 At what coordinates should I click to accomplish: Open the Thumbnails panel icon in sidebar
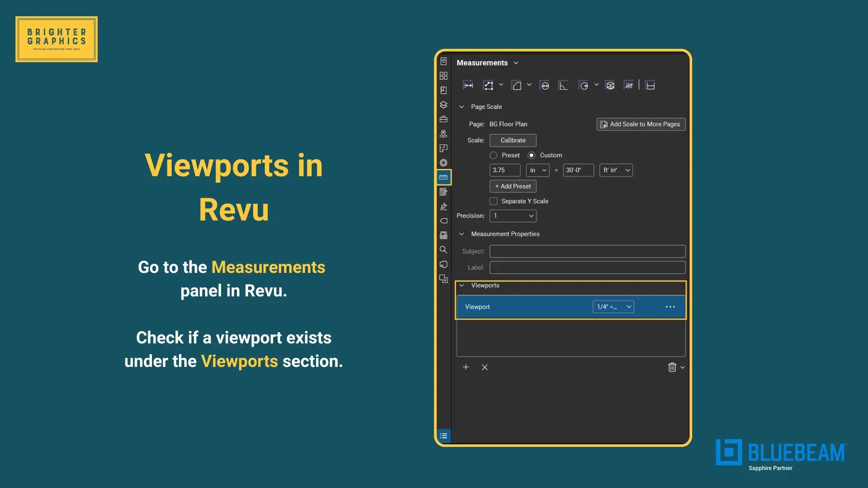(x=443, y=76)
